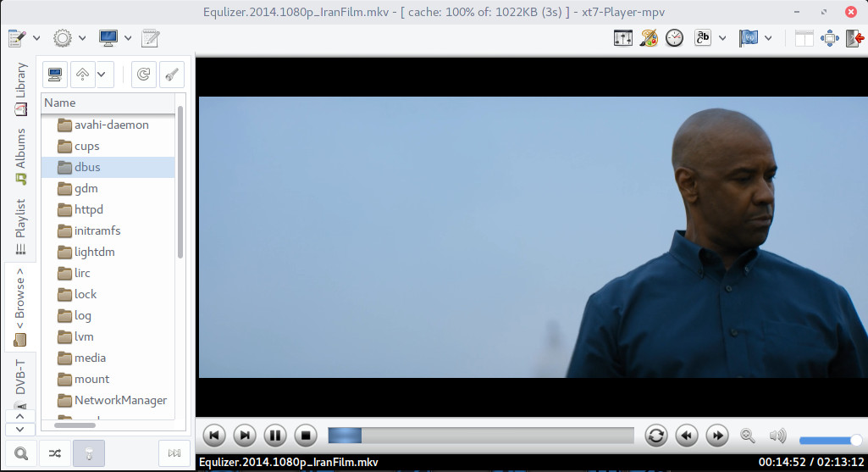Click the zoom magnifier icon in playback bar
This screenshot has width=868, height=472.
[748, 436]
